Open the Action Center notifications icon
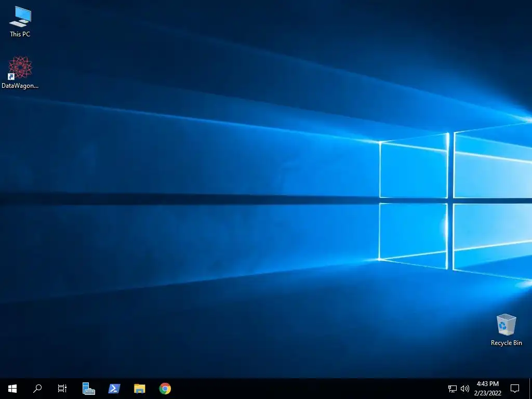 (x=515, y=389)
